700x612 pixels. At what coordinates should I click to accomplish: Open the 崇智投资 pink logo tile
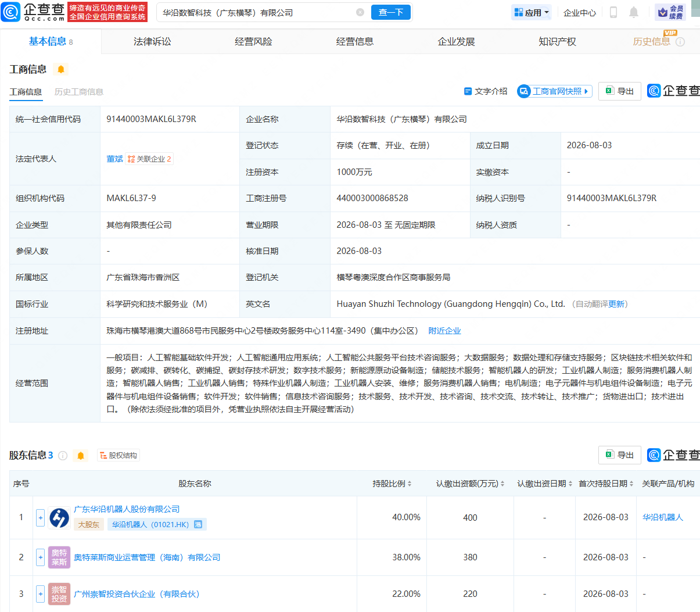pyautogui.click(x=59, y=594)
